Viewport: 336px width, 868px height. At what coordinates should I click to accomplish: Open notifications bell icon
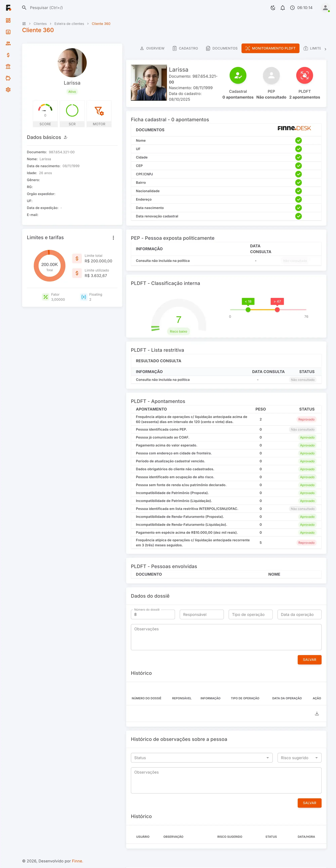tap(283, 8)
